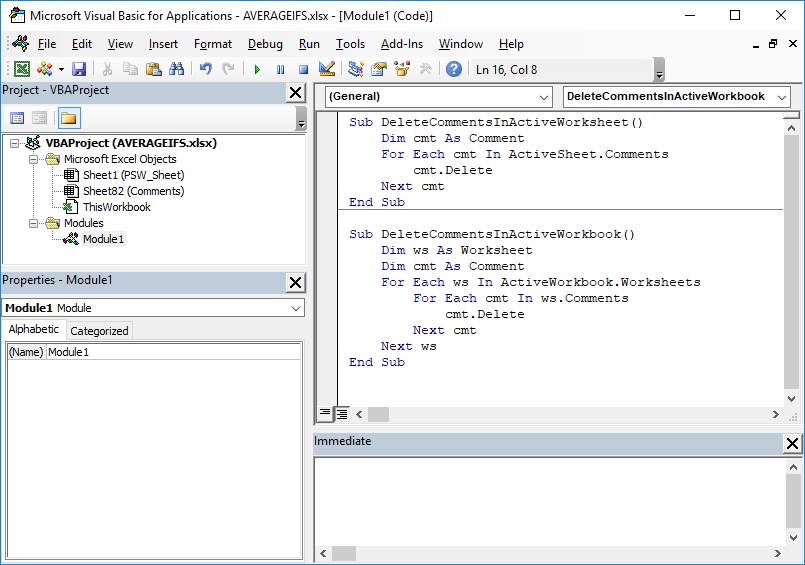Click the View Microsoft Excel icon
This screenshot has height=565, width=805.
(22, 69)
